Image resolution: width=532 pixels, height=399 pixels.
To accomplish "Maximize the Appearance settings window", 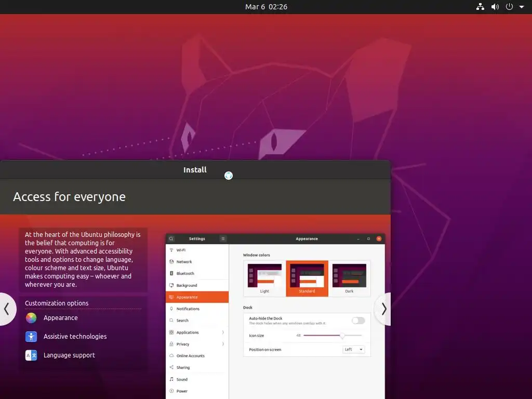I will coord(368,239).
